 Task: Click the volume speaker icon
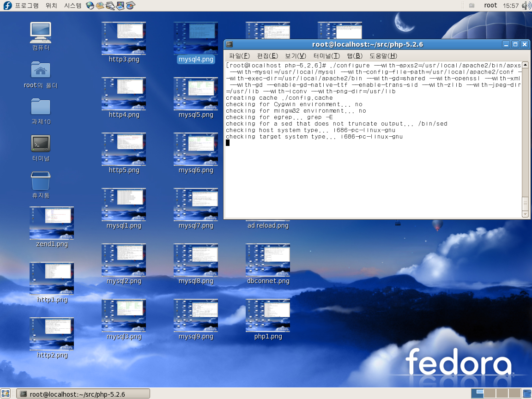click(x=526, y=6)
